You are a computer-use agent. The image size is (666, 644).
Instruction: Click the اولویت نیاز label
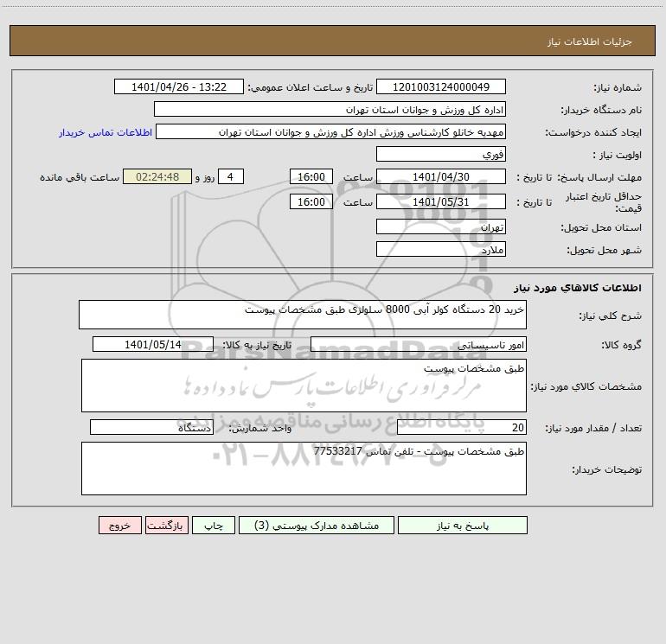click(x=618, y=156)
